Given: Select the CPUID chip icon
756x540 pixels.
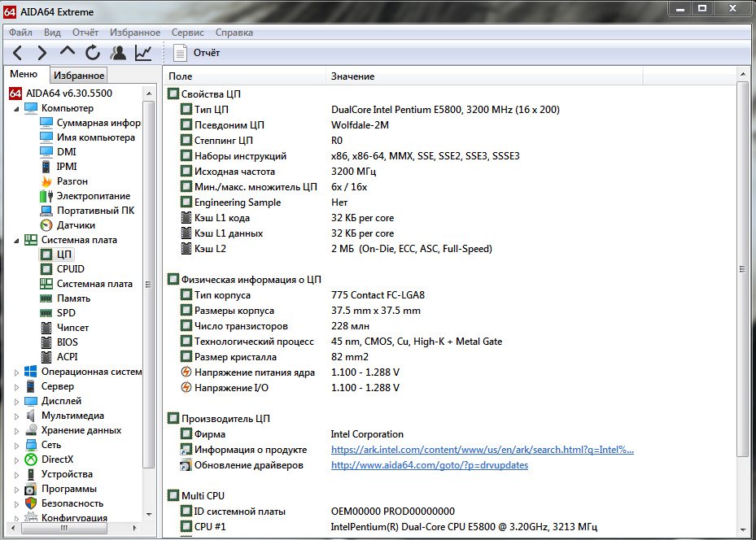Looking at the screenshot, I should pos(46,269).
